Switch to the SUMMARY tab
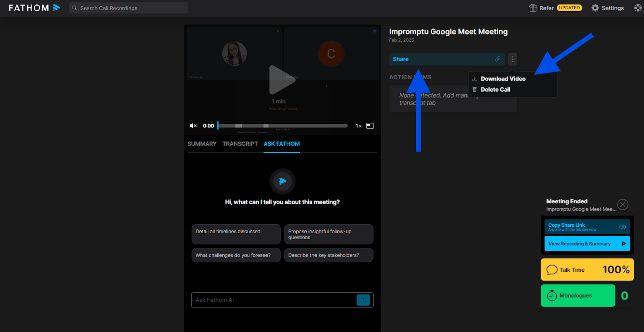644x332 pixels. (202, 144)
